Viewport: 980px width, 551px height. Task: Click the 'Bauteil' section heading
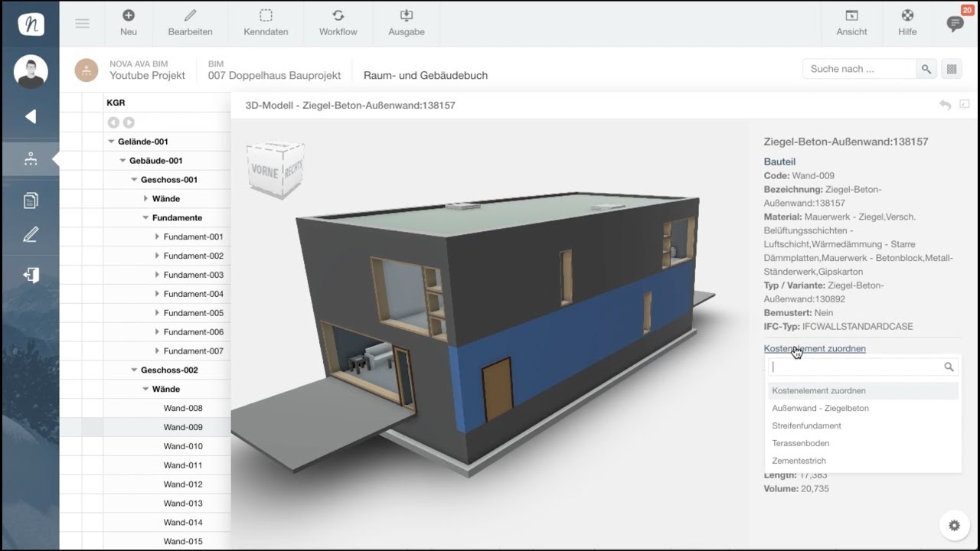coord(779,161)
